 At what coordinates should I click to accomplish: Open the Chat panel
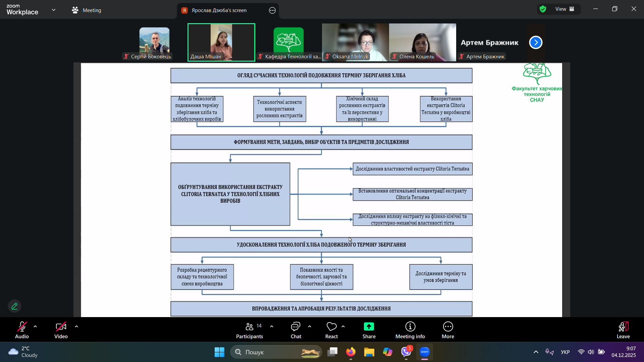(296, 330)
